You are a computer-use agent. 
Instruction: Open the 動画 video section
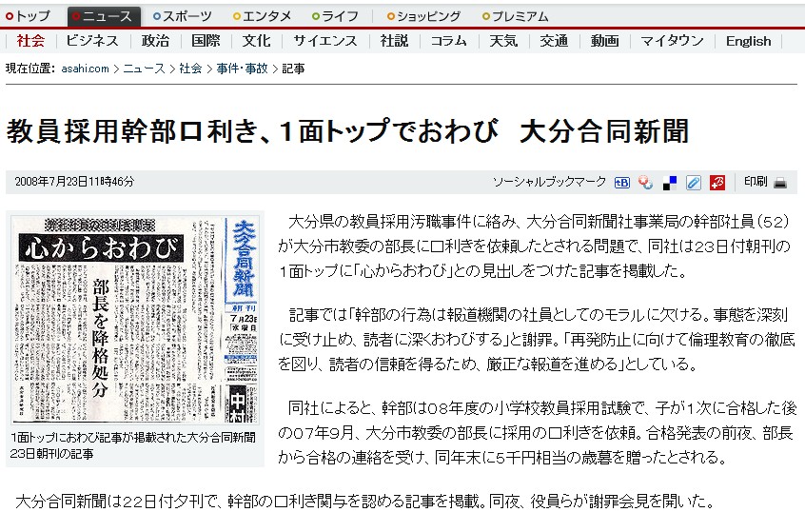pyautogui.click(x=604, y=41)
